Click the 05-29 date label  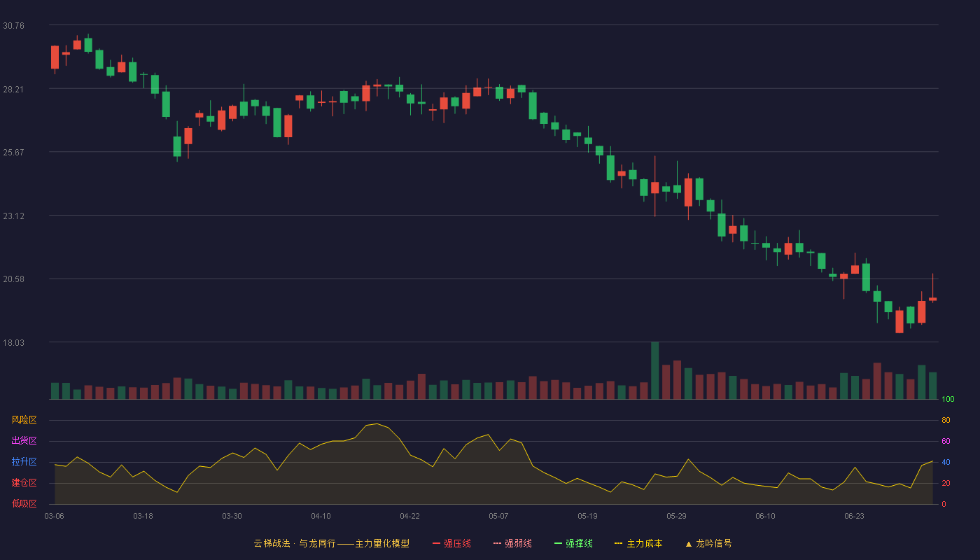click(x=676, y=516)
